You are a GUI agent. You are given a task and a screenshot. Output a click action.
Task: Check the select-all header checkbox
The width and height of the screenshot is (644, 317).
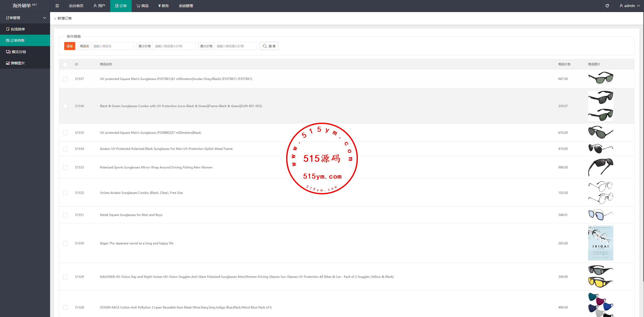65,65
